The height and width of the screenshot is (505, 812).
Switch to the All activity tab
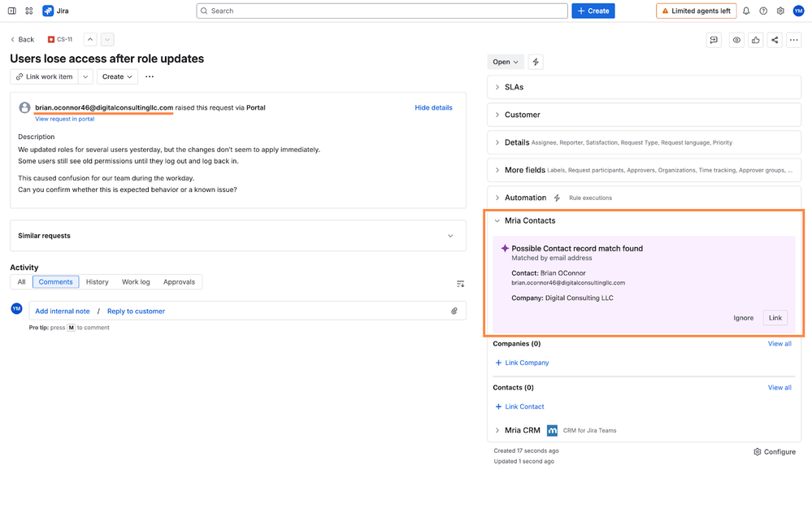click(21, 282)
